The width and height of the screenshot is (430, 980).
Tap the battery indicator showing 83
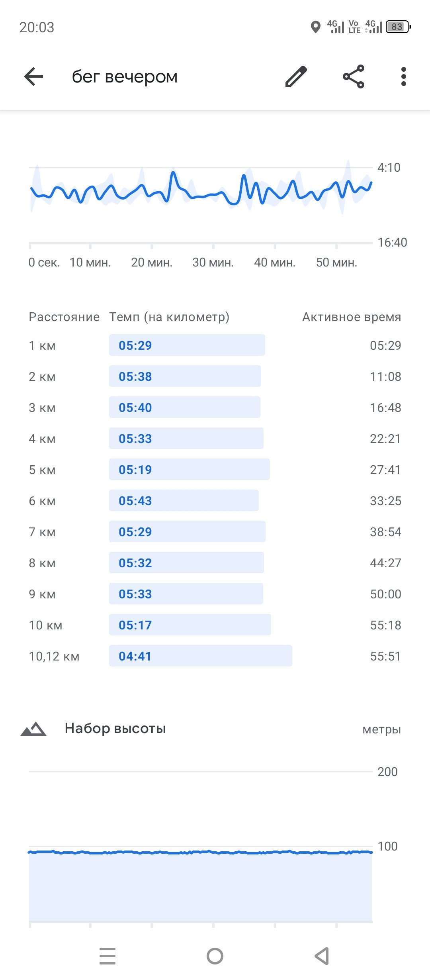[398, 27]
